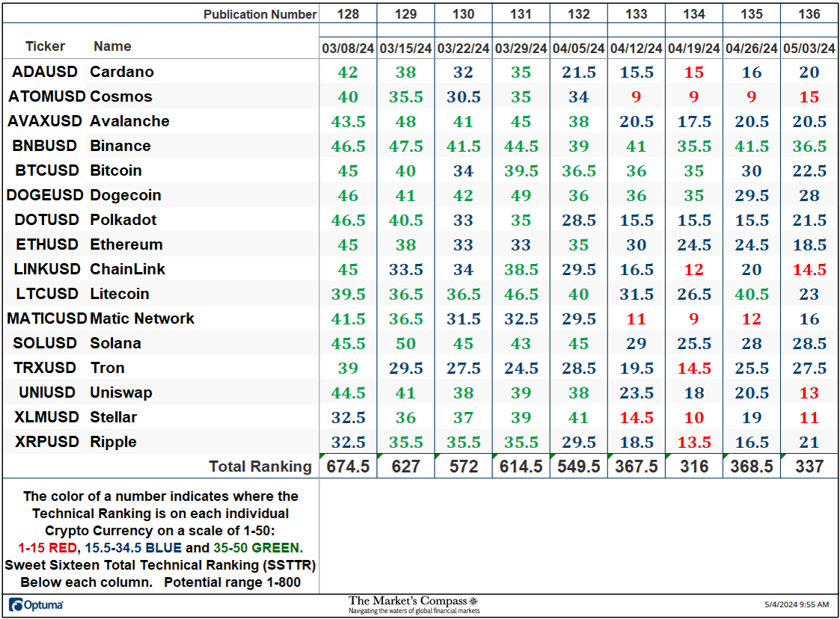
Task: Click total ranking value 549.5
Action: (578, 466)
